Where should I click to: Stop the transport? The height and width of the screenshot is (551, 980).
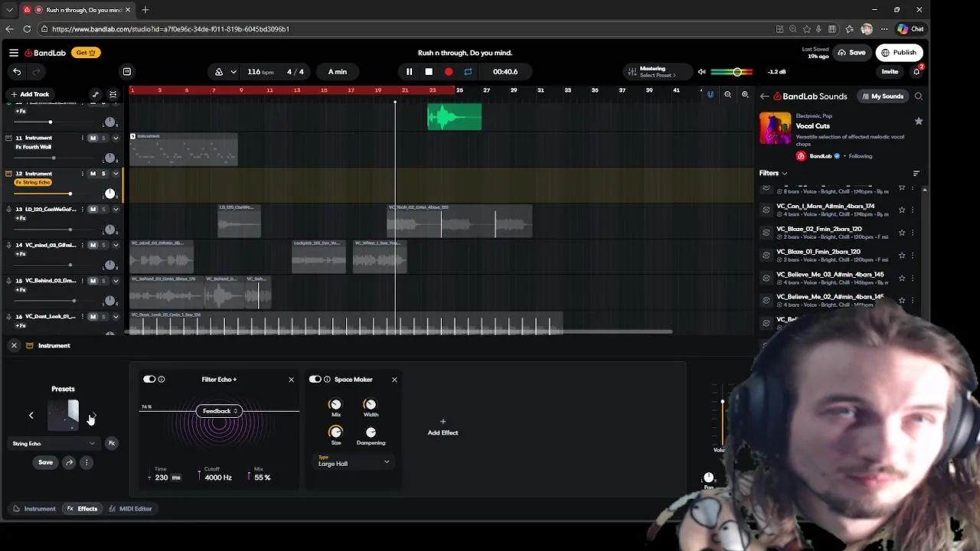coord(429,72)
